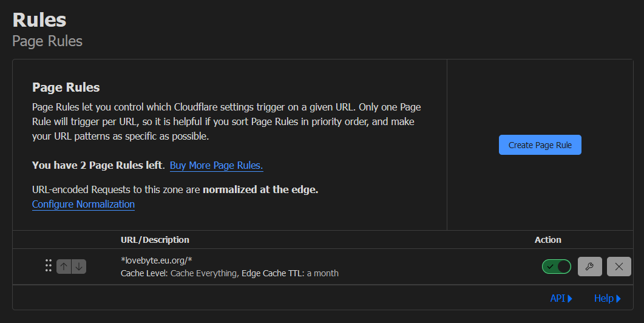Select the *lovebyte.eu.org/* rule URL
644x323 pixels.
(x=157, y=260)
